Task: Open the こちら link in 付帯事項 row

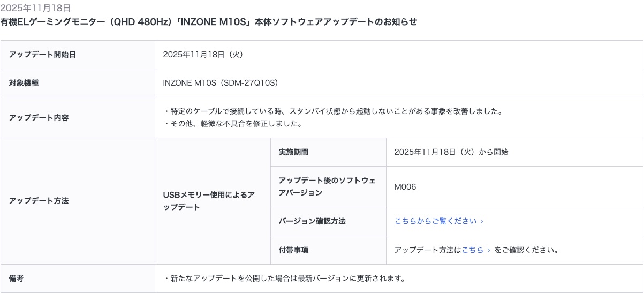Action: pos(472,250)
